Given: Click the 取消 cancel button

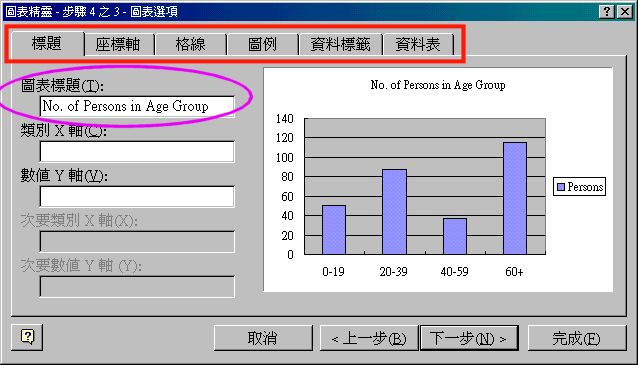Looking at the screenshot, I should pos(263,338).
